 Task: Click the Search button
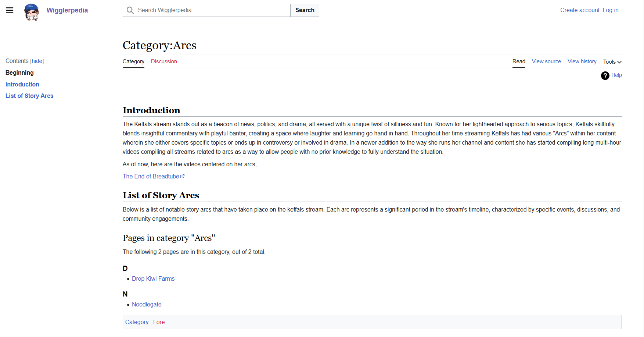(305, 10)
